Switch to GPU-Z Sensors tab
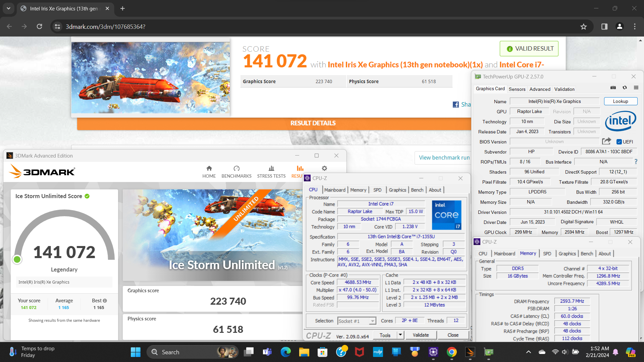The height and width of the screenshot is (362, 644). point(517,89)
